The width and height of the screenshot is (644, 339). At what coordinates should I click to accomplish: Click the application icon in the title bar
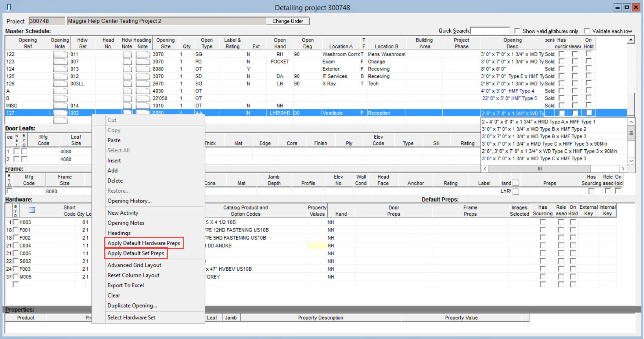click(9, 7)
